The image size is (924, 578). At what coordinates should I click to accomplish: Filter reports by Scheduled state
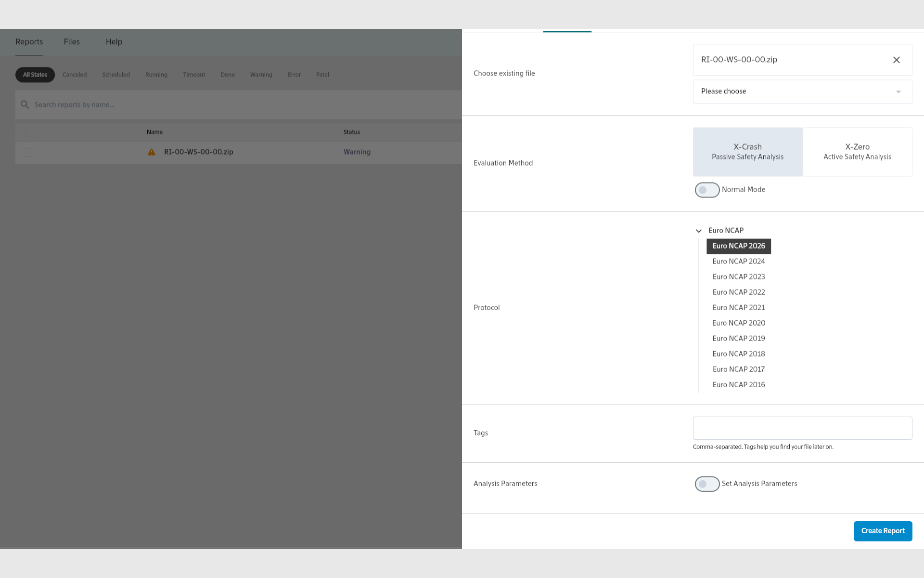116,75
